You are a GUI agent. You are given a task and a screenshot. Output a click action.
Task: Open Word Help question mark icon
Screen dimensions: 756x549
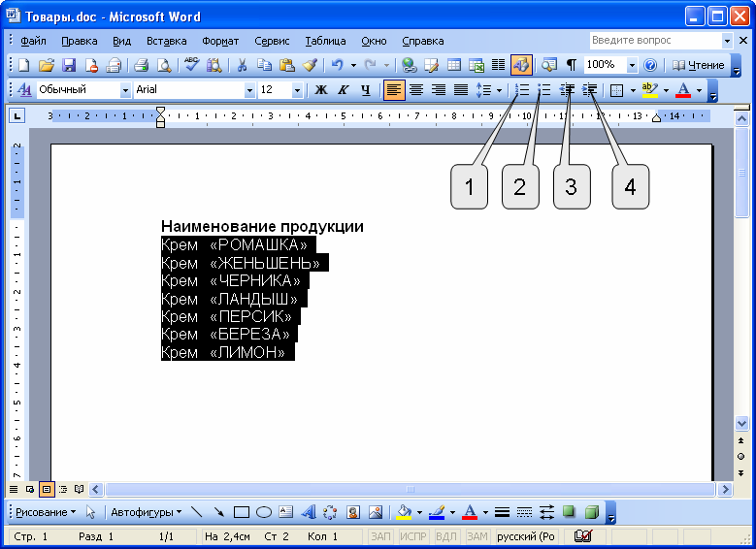[650, 65]
